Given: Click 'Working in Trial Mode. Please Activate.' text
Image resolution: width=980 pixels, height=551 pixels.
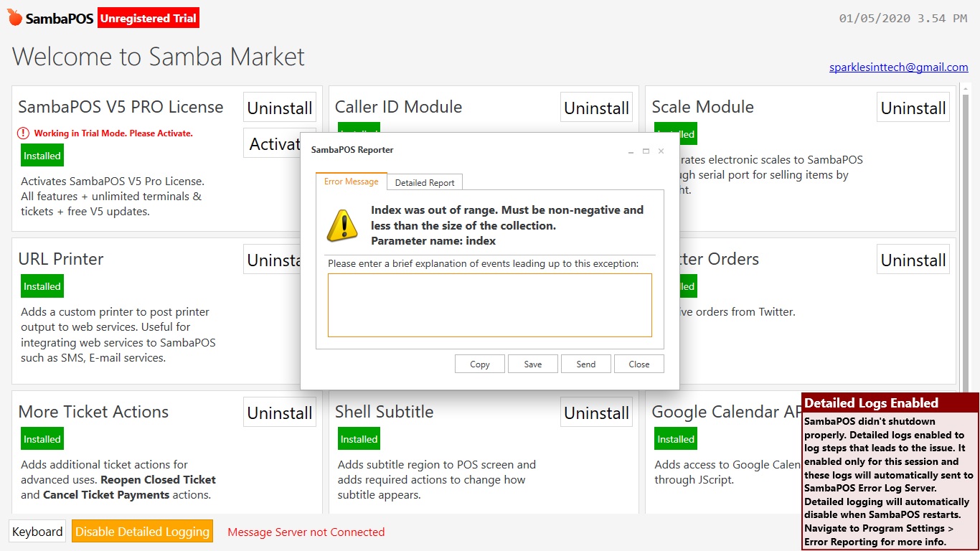Looking at the screenshot, I should point(113,133).
